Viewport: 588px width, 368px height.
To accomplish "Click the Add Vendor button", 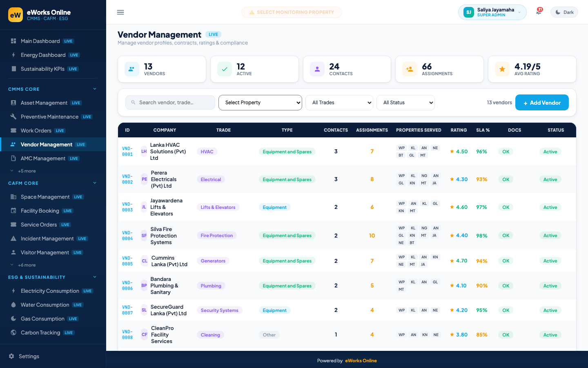I will pos(542,103).
